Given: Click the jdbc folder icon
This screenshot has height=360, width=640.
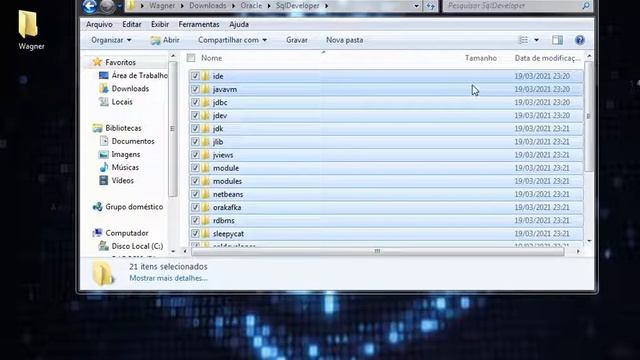Looking at the screenshot, I should pyautogui.click(x=205, y=102).
